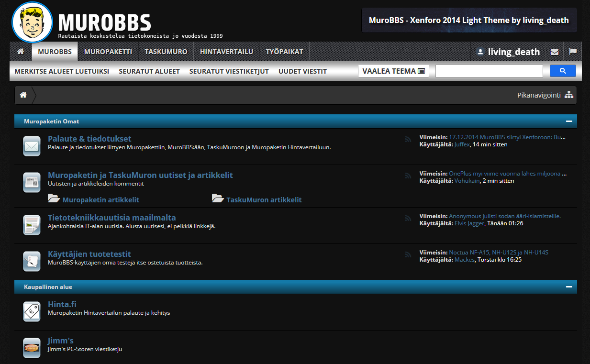Click the MuroBBS mascot logo

pyautogui.click(x=32, y=22)
